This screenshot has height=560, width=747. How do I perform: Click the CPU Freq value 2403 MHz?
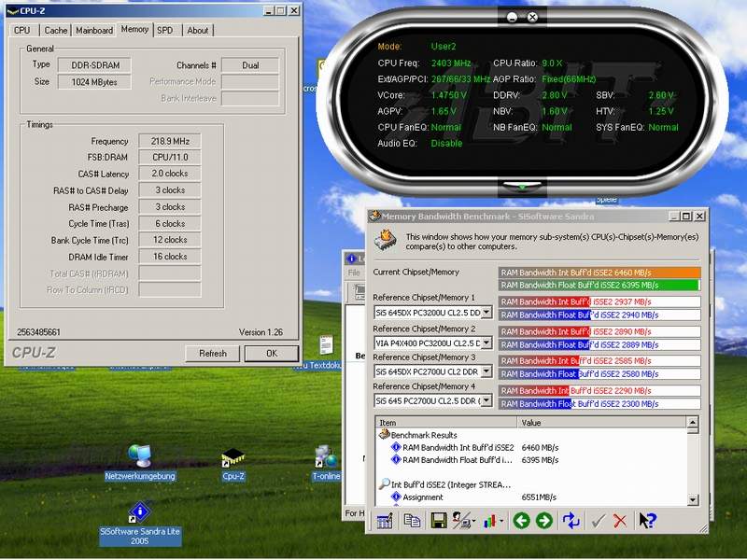[x=451, y=63]
